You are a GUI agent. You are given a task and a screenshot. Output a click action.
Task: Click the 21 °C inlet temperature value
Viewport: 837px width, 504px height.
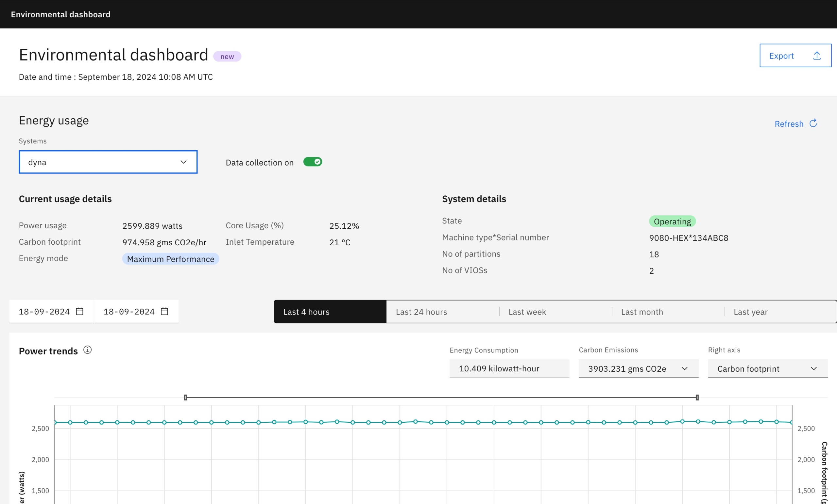(340, 242)
